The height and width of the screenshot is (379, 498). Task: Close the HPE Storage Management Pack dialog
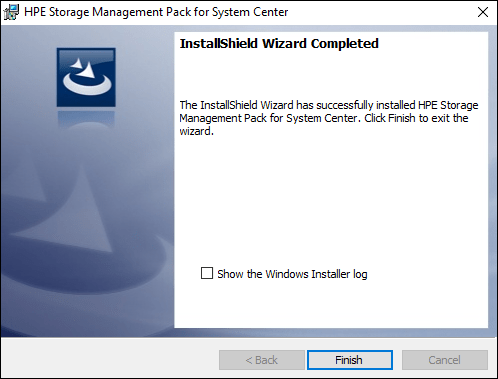coord(483,12)
